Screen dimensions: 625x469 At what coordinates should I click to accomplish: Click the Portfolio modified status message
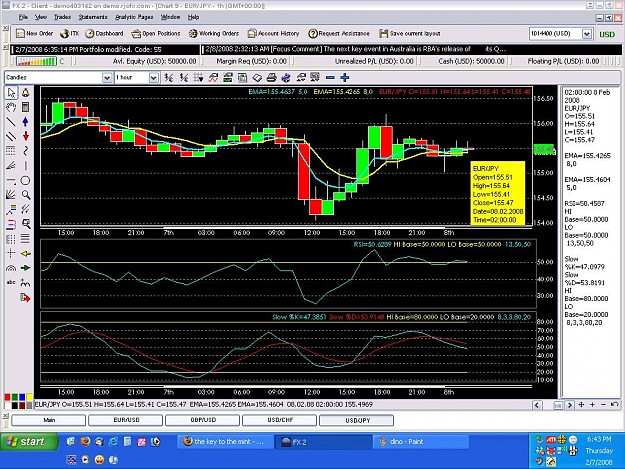click(x=104, y=49)
